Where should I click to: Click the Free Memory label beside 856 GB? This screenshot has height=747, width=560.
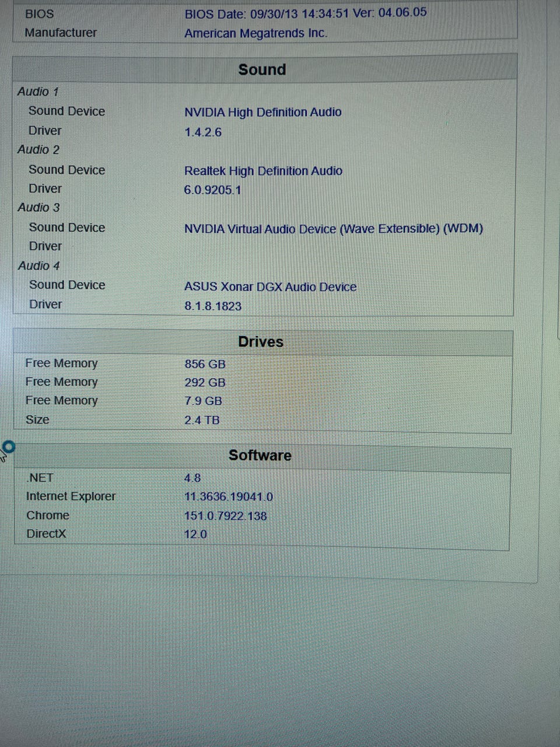click(61, 363)
